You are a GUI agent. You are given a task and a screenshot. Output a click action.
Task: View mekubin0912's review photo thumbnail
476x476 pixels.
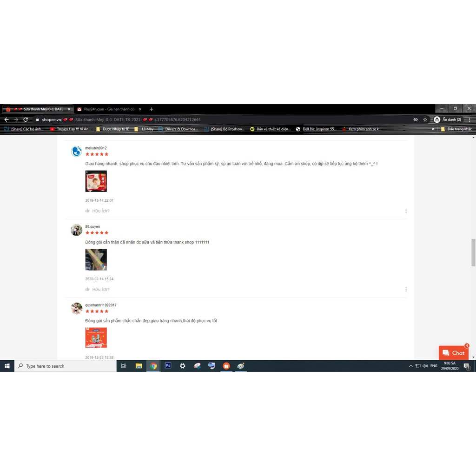96,181
